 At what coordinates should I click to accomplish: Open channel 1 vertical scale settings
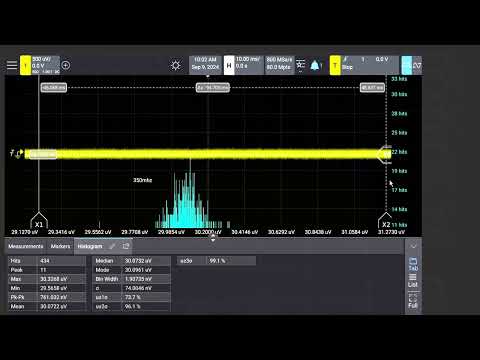[x=46, y=65]
